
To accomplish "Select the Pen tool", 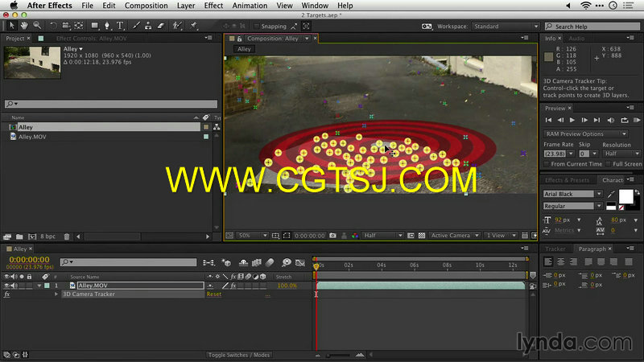I will (x=107, y=26).
